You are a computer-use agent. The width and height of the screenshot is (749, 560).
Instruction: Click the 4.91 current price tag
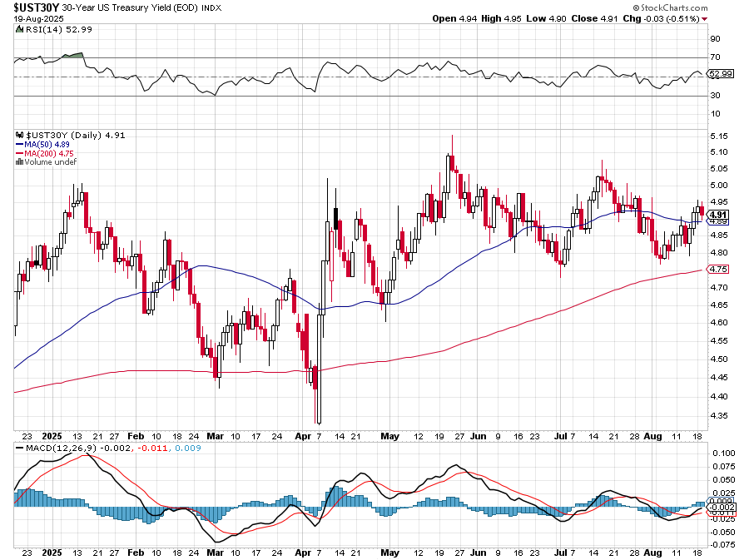[x=718, y=214]
